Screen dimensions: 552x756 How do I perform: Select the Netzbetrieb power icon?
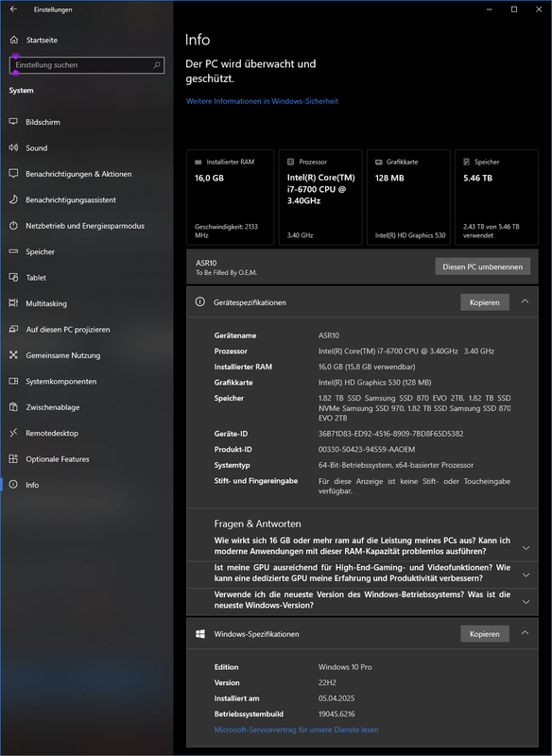[13, 226]
